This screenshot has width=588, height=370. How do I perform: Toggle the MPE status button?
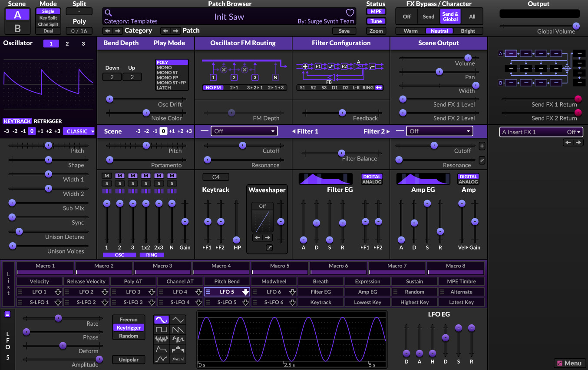pos(376,12)
